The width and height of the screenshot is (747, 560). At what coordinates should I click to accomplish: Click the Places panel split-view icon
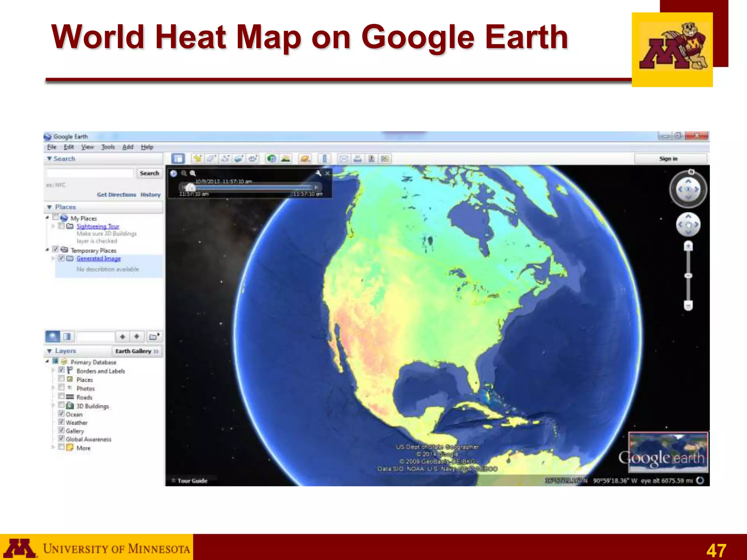coord(67,336)
